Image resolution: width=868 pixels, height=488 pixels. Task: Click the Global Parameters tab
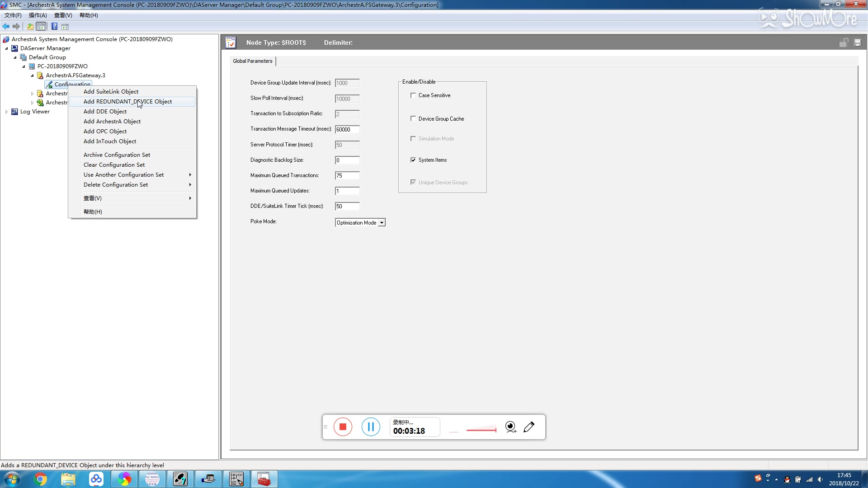251,61
